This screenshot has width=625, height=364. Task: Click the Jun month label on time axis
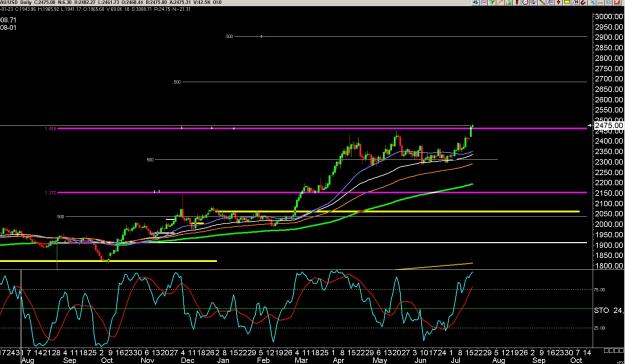click(420, 360)
